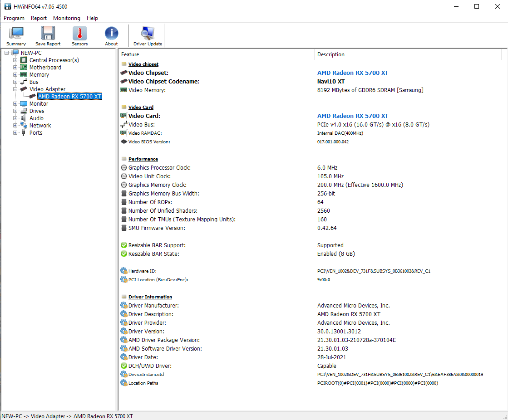
Task: Click the Video Card section heading
Action: tap(141, 107)
